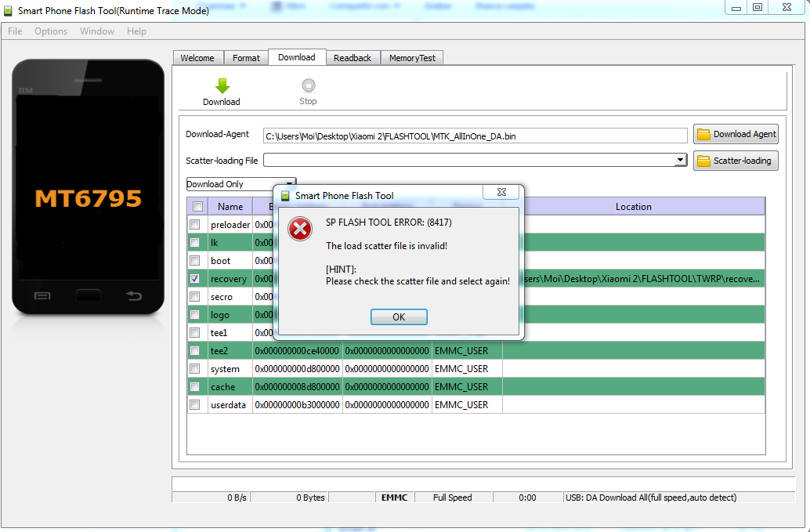Screen dimensions: 810x532
Task: Click the recovery row TWRP location cell
Action: 642,279
